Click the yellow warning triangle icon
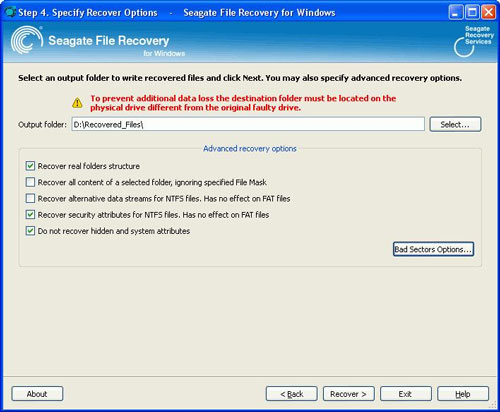This screenshot has width=500, height=412. [x=77, y=103]
